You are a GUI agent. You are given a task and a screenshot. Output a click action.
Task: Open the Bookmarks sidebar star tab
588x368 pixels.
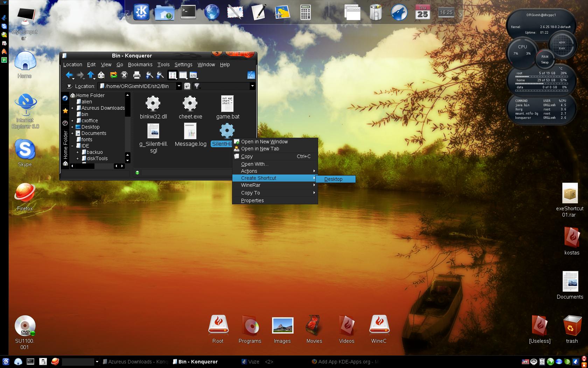[x=65, y=111]
